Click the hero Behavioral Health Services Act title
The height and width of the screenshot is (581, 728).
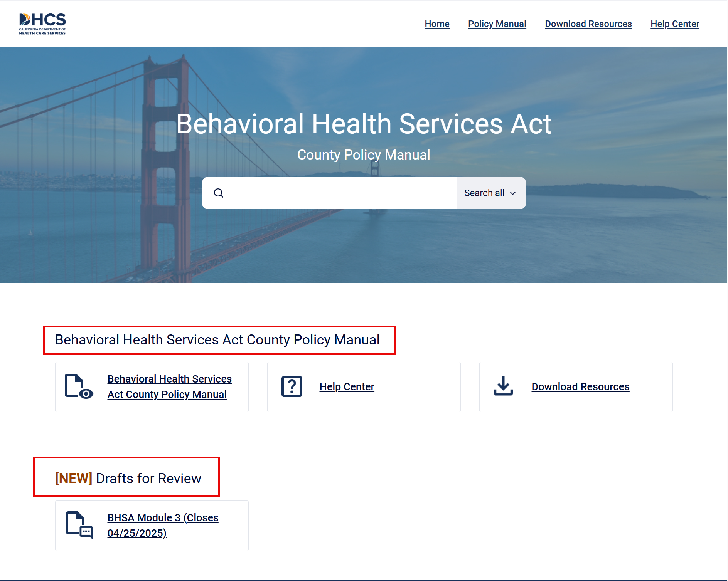coord(364,123)
